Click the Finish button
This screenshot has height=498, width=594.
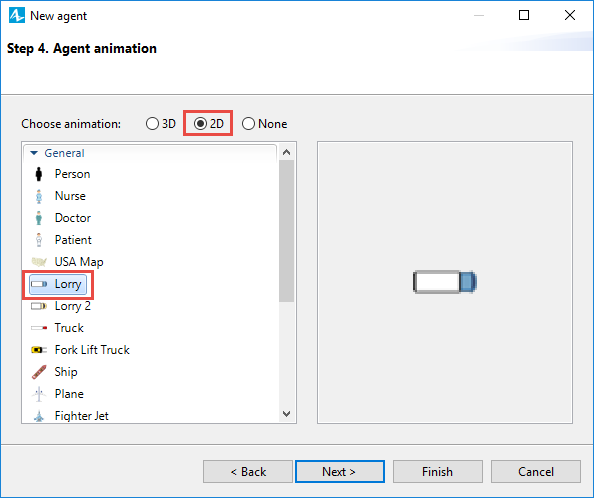[x=438, y=471]
